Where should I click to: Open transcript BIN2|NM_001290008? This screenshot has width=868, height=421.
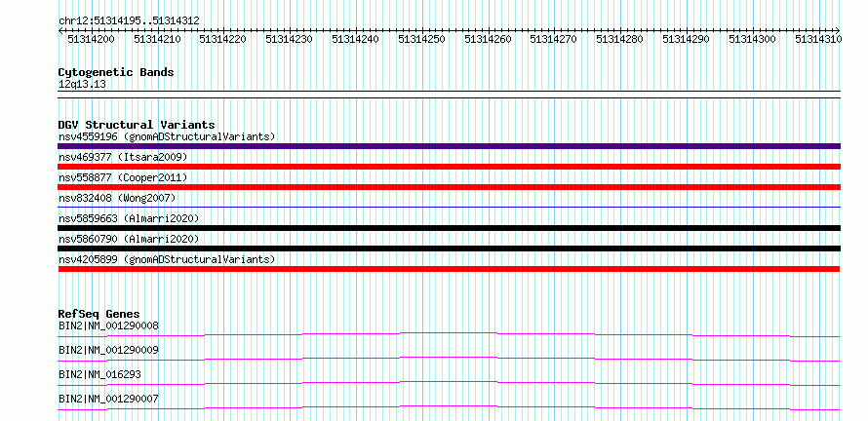click(108, 325)
